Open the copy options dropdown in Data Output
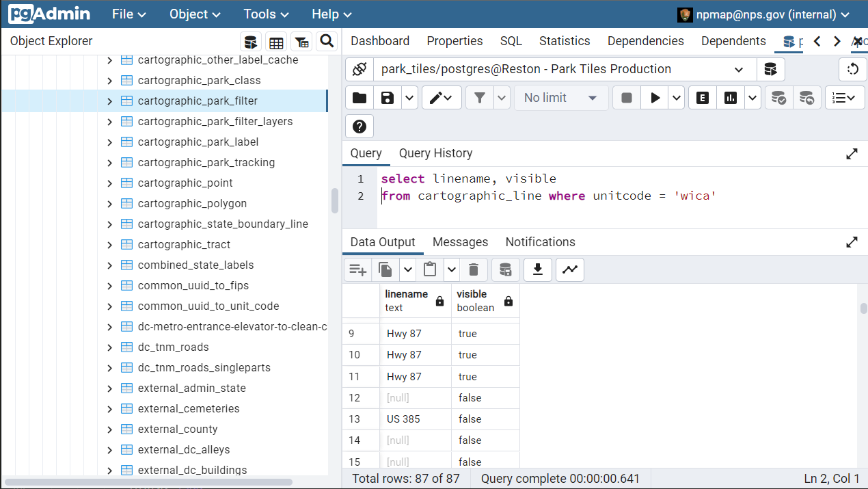The height and width of the screenshot is (489, 868). click(407, 269)
